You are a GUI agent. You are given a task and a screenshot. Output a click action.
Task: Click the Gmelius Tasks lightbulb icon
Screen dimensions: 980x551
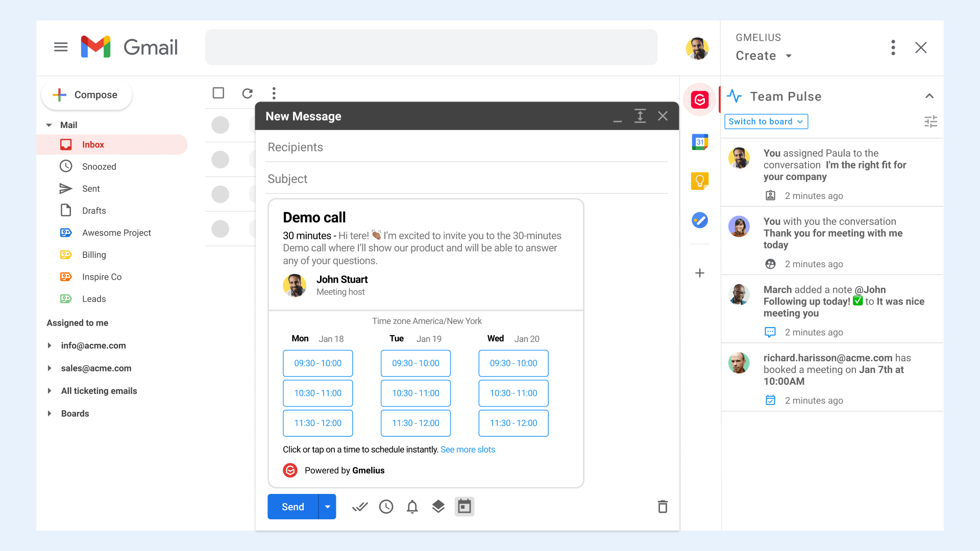[701, 179]
